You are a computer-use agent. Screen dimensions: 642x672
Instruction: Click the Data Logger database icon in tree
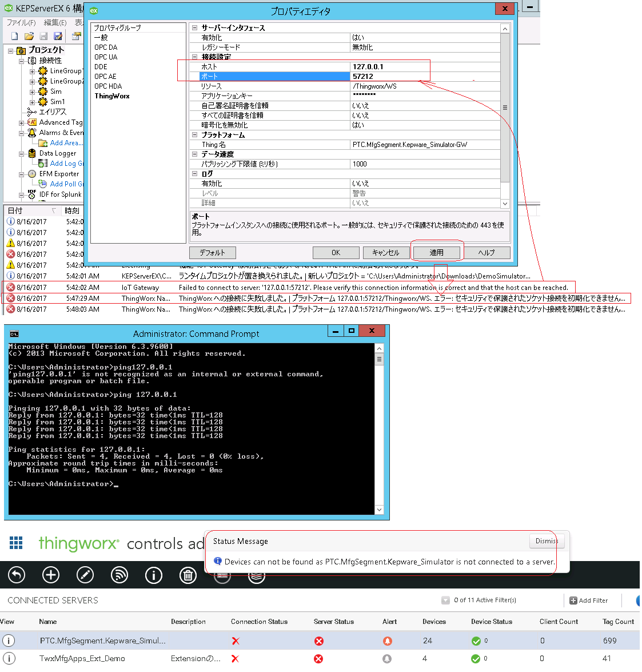[x=32, y=153]
